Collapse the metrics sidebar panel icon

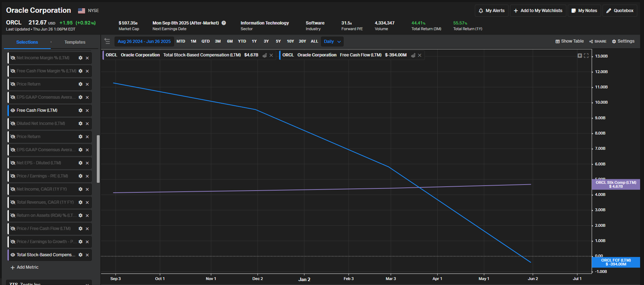click(107, 41)
